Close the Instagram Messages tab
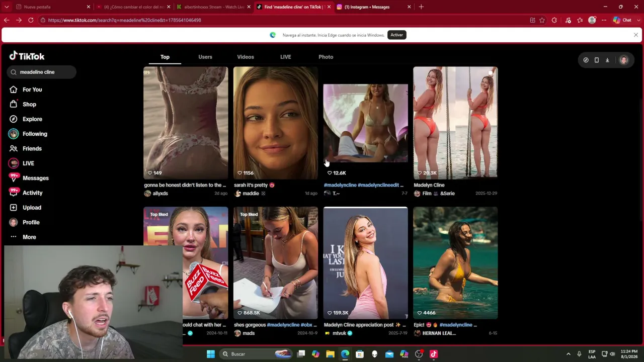 tap(409, 7)
